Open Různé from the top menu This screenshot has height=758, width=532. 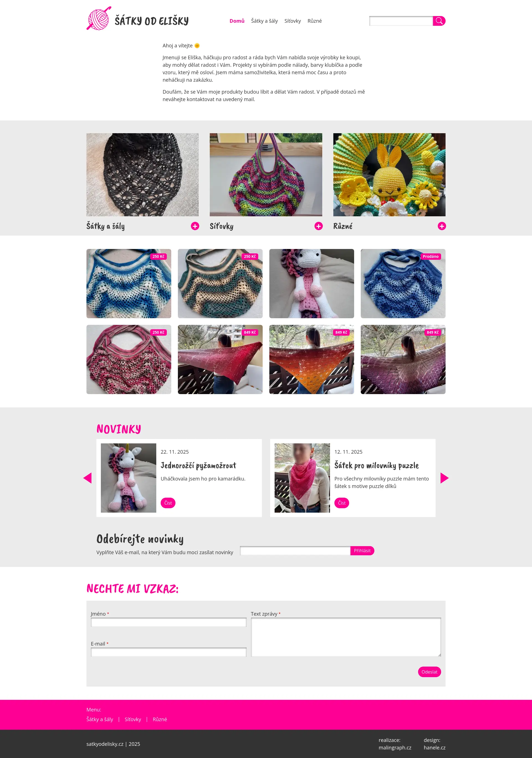coord(314,21)
